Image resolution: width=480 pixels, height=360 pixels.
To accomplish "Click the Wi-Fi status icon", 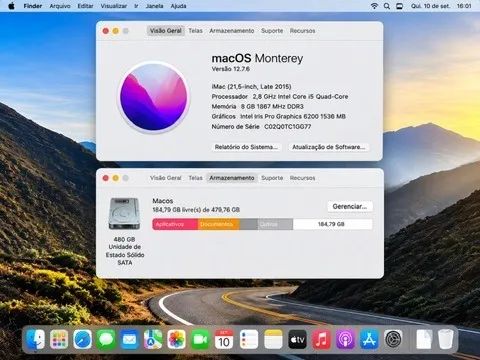I will 374,6.
